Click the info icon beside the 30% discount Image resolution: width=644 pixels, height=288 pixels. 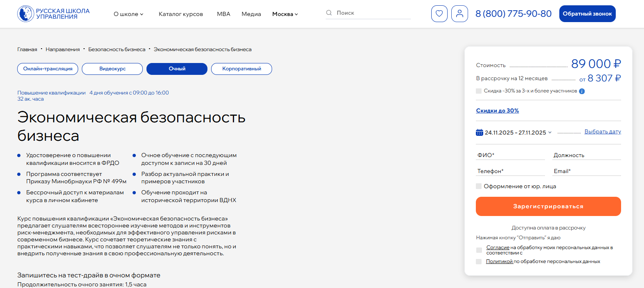click(582, 91)
